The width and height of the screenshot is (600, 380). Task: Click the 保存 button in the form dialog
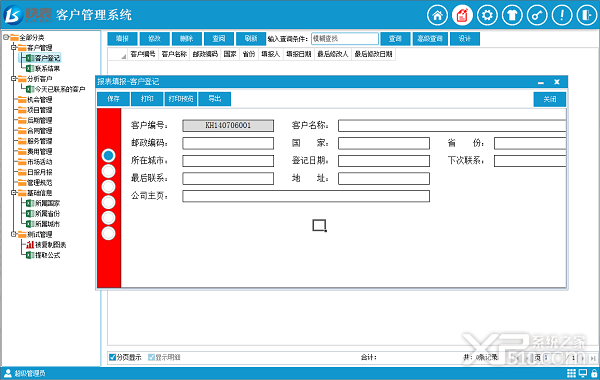coord(113,99)
